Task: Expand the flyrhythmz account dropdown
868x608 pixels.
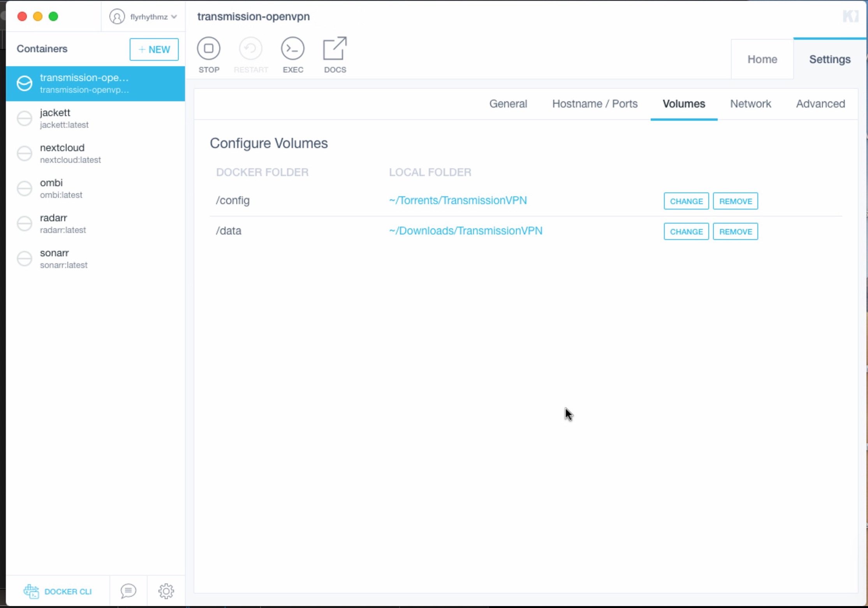Action: (x=174, y=17)
